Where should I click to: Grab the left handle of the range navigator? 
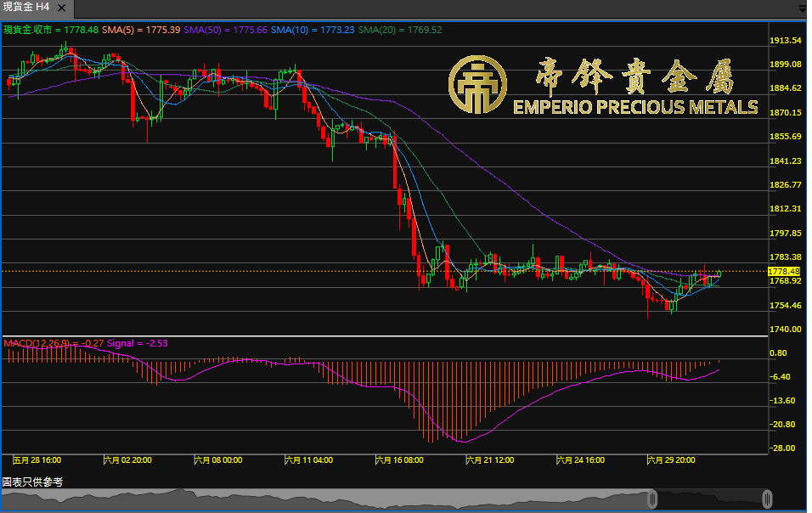652,498
